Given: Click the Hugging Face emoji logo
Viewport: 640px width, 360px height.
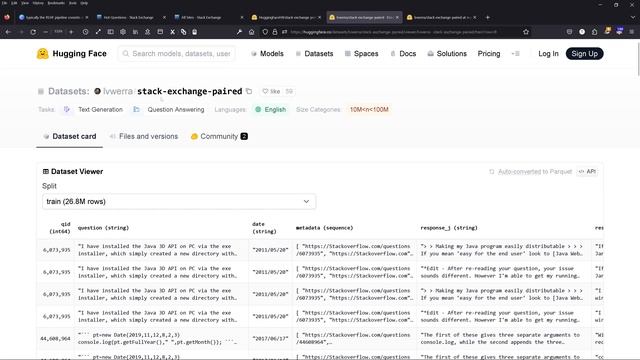Looking at the screenshot, I should [x=42, y=53].
